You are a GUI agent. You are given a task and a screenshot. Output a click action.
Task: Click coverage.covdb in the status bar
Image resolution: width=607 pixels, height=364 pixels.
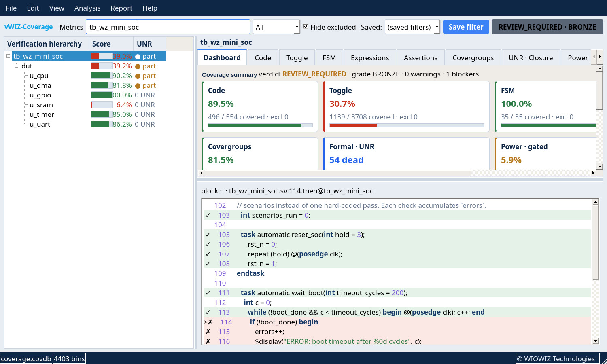[26, 359]
